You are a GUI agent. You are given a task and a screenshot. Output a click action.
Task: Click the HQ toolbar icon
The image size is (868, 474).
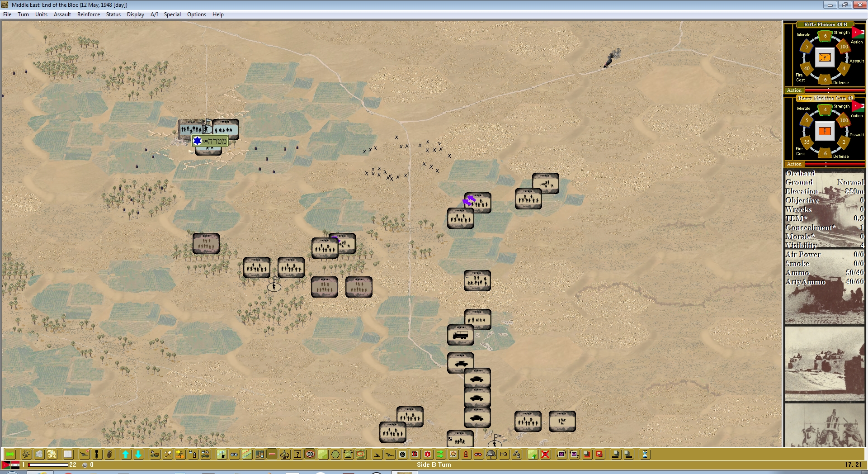tap(504, 454)
